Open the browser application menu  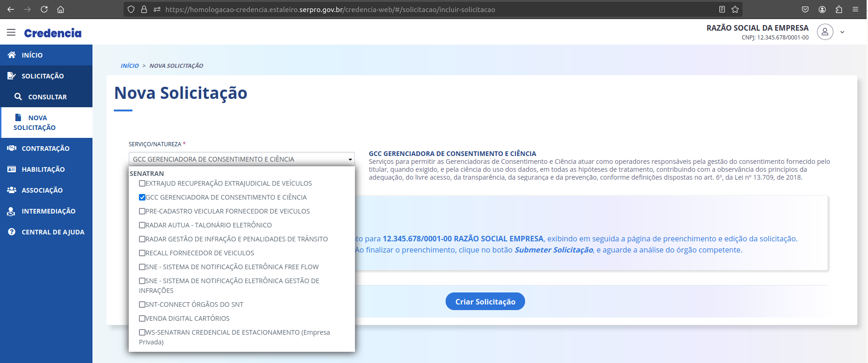(855, 9)
